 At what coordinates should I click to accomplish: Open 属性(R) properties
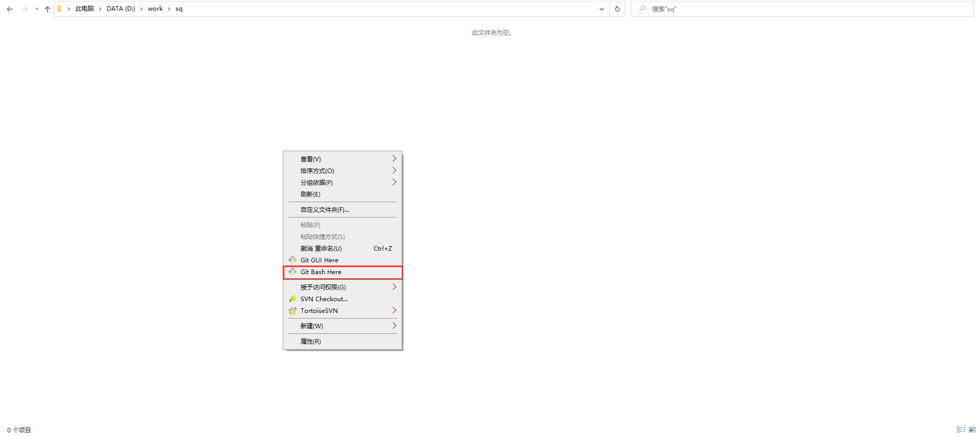pyautogui.click(x=342, y=342)
